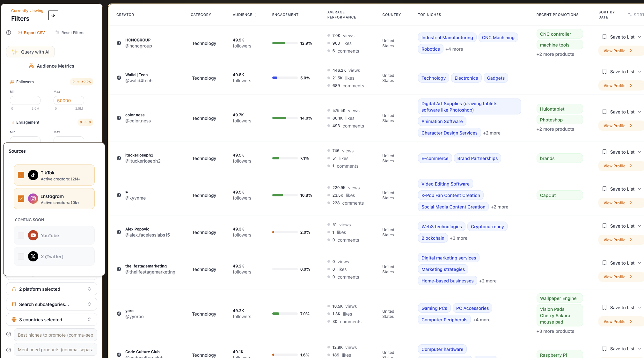The width and height of the screenshot is (644, 358).
Task: Uncheck the Instagram source checkbox
Action: [21, 199]
